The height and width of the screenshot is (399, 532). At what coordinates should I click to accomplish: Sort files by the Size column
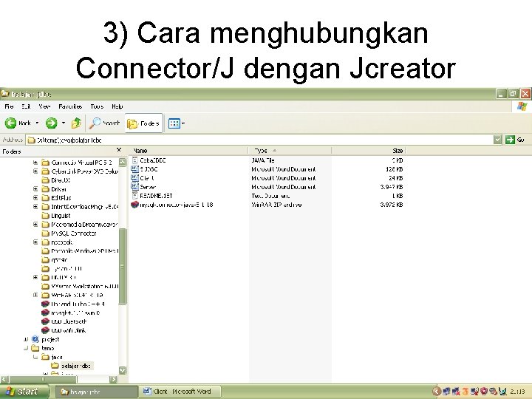click(369, 151)
